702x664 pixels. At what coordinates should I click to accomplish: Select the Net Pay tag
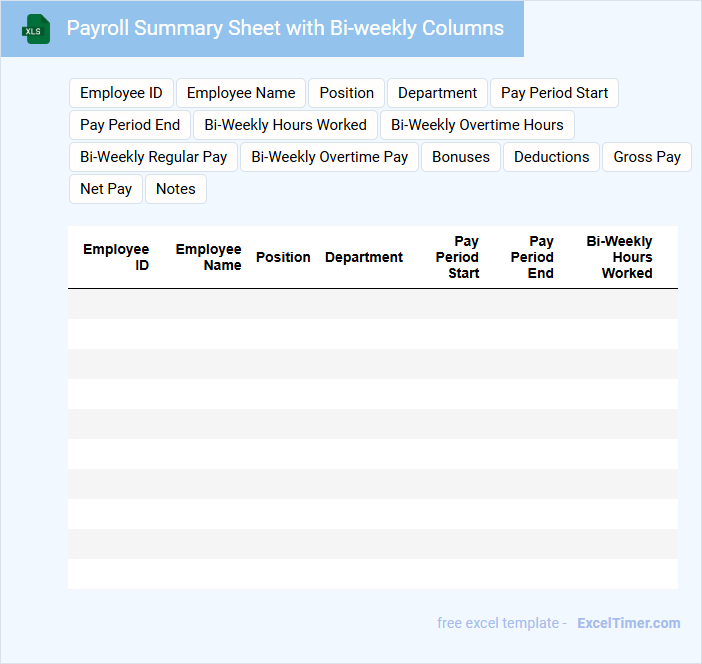coord(106,189)
